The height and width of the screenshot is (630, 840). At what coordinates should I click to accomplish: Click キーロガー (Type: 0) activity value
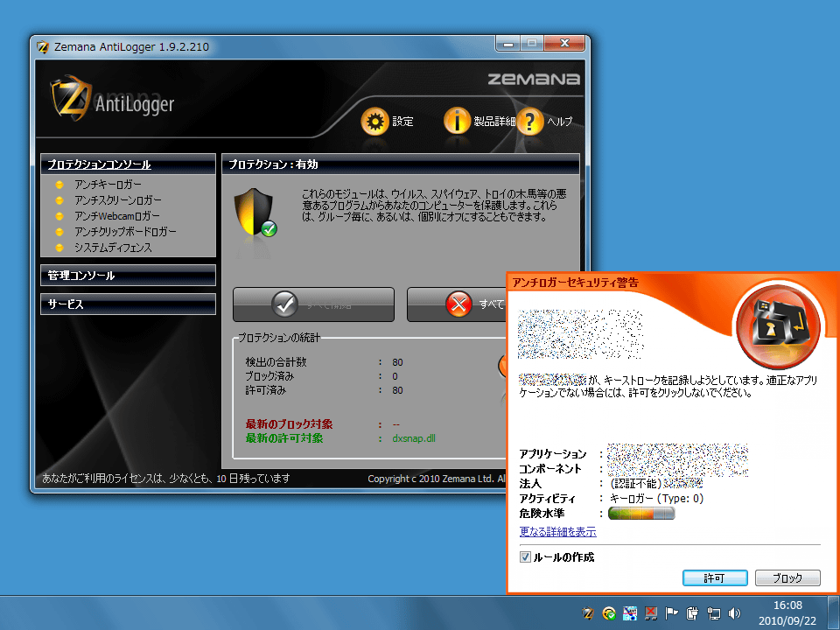(x=657, y=499)
